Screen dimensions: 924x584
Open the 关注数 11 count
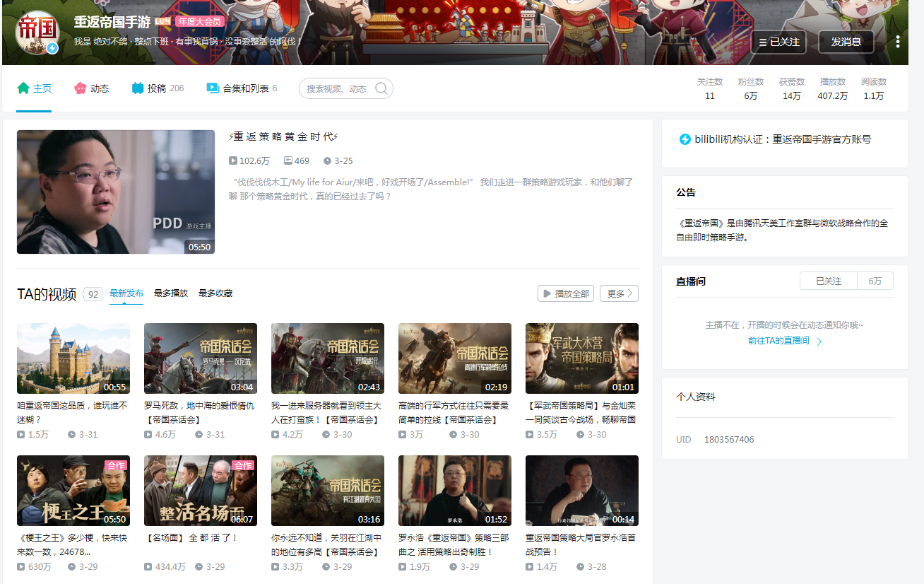(x=710, y=89)
